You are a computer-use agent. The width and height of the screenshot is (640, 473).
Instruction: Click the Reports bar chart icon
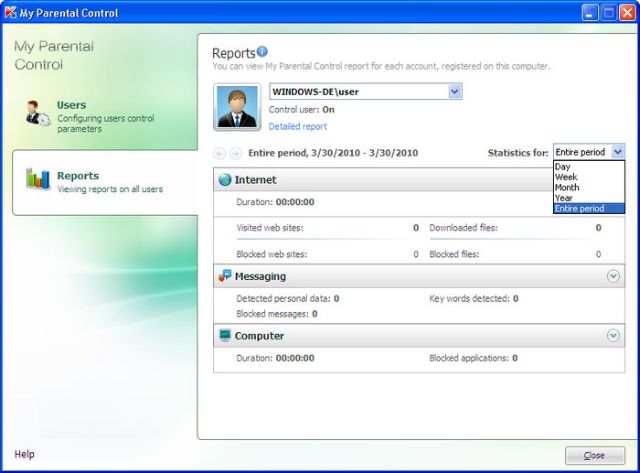coord(38,180)
